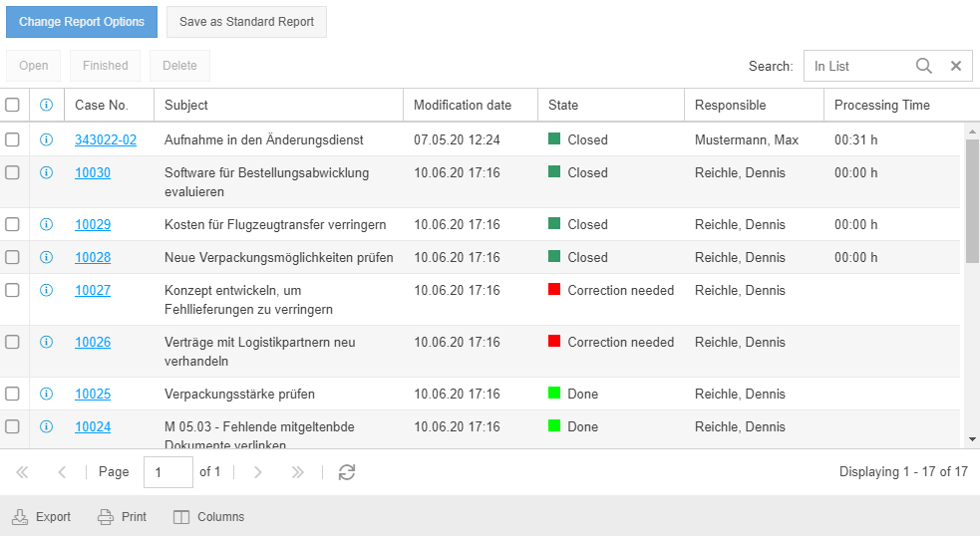The image size is (980, 536).
Task: Click the refresh list icon
Action: coord(347,472)
